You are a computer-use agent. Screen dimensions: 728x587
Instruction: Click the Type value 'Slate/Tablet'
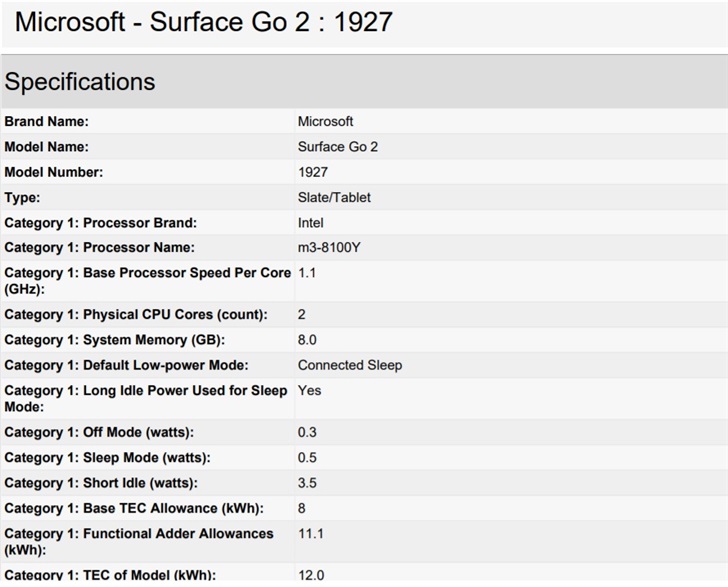click(334, 197)
